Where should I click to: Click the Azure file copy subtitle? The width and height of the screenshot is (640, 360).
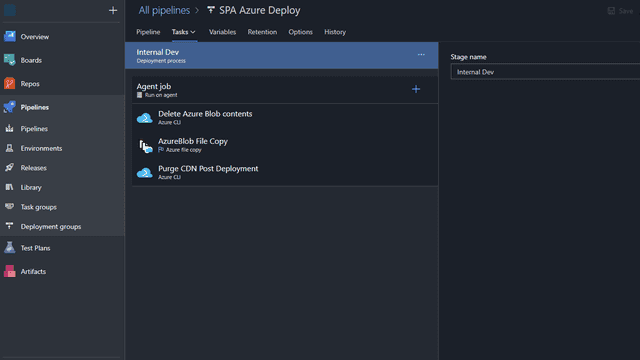coord(183,150)
